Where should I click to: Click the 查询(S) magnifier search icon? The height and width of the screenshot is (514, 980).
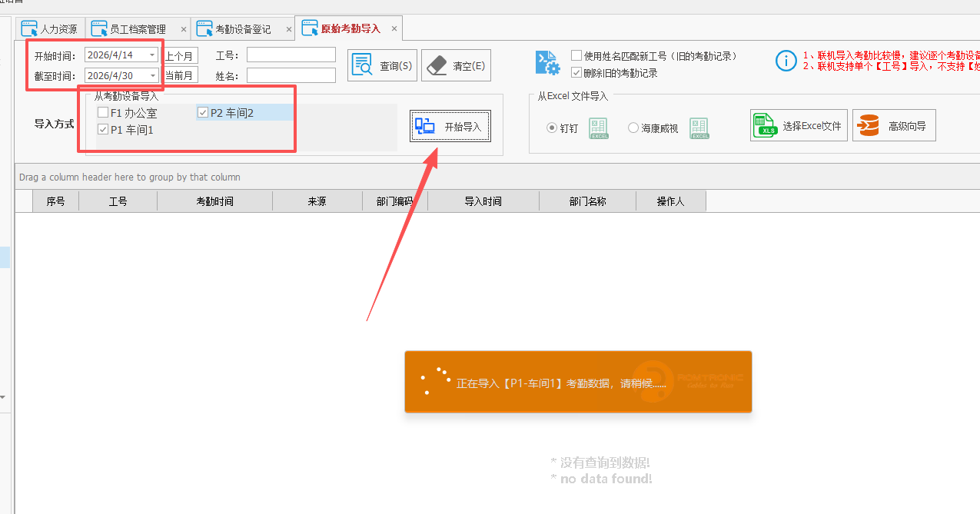tap(362, 65)
